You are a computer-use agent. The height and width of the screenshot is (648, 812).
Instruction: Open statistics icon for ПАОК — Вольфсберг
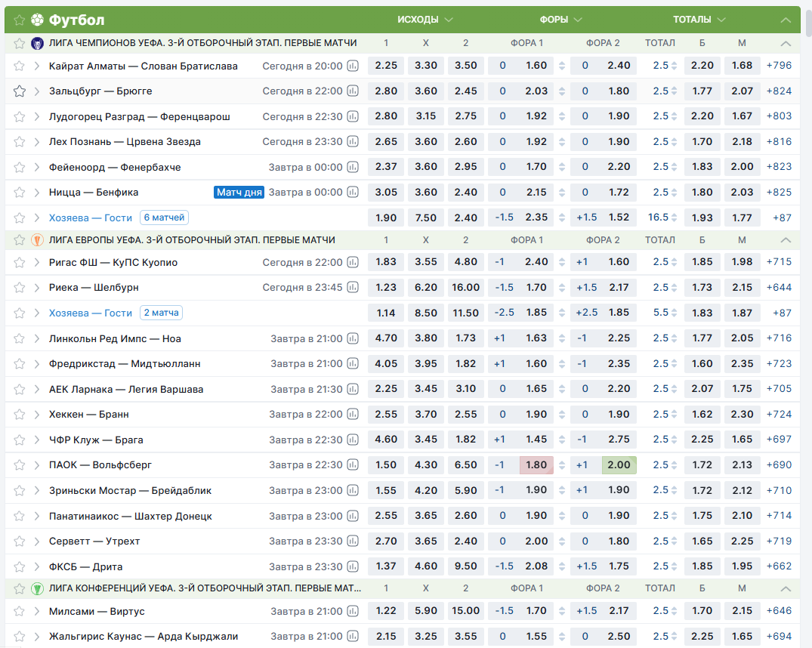[353, 464]
